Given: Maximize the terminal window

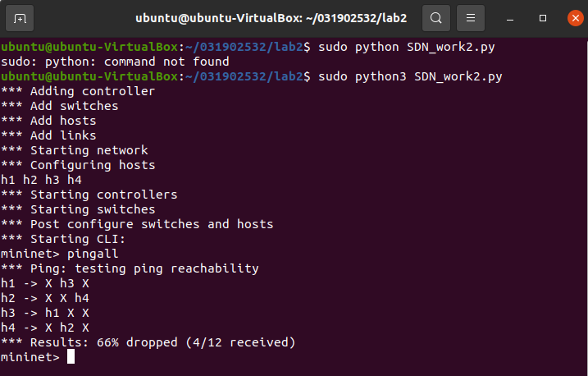Looking at the screenshot, I should click(542, 17).
